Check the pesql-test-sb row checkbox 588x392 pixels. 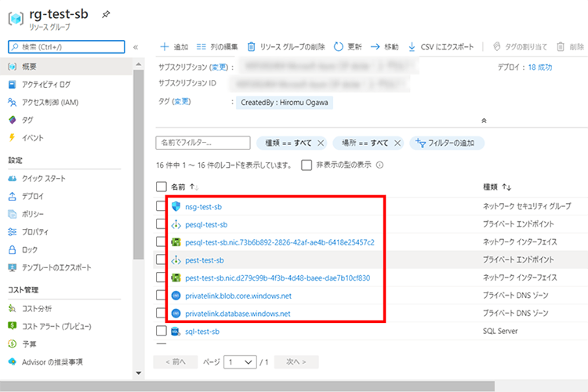162,224
